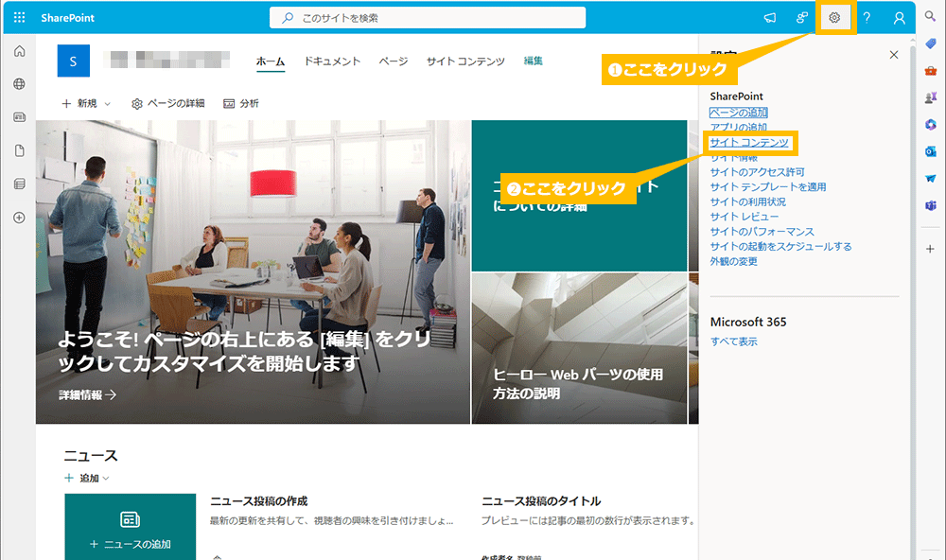The width and height of the screenshot is (946, 560).
Task: Open ページの詳細 in command bar
Action: pos(167,103)
